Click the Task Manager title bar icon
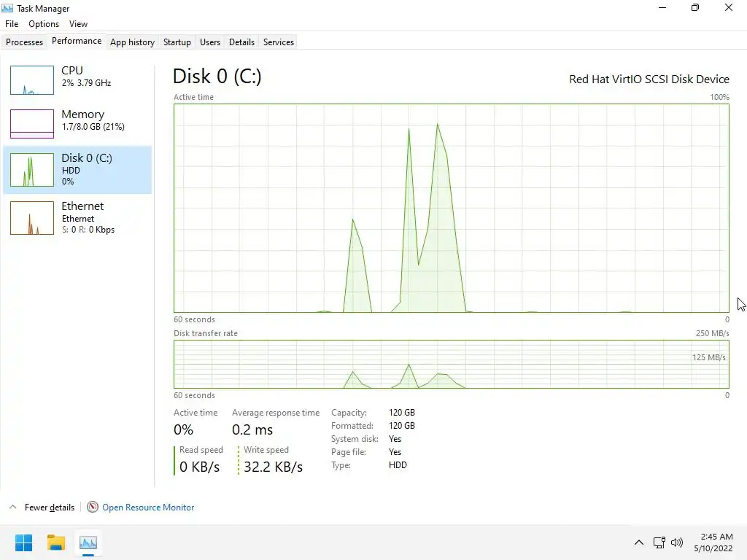The height and width of the screenshot is (560, 747). click(x=7, y=8)
